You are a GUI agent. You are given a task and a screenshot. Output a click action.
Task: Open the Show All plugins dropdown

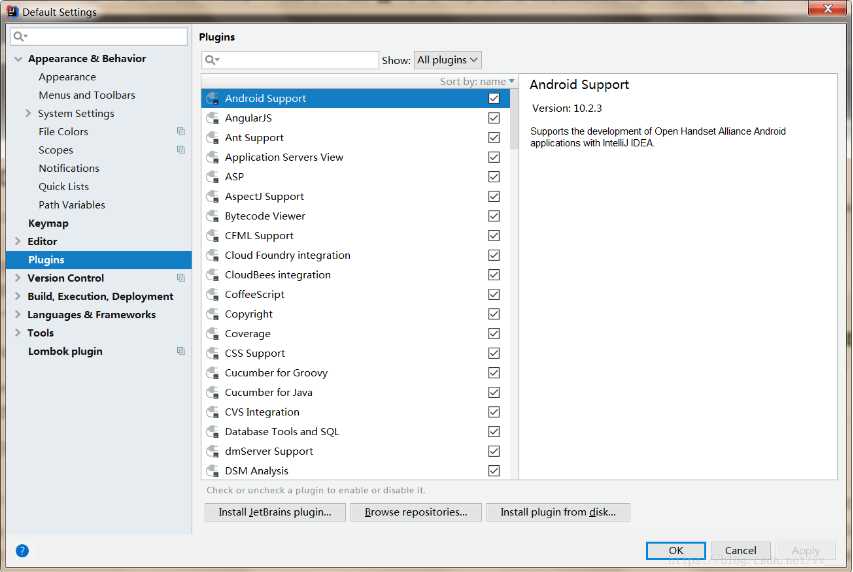448,60
